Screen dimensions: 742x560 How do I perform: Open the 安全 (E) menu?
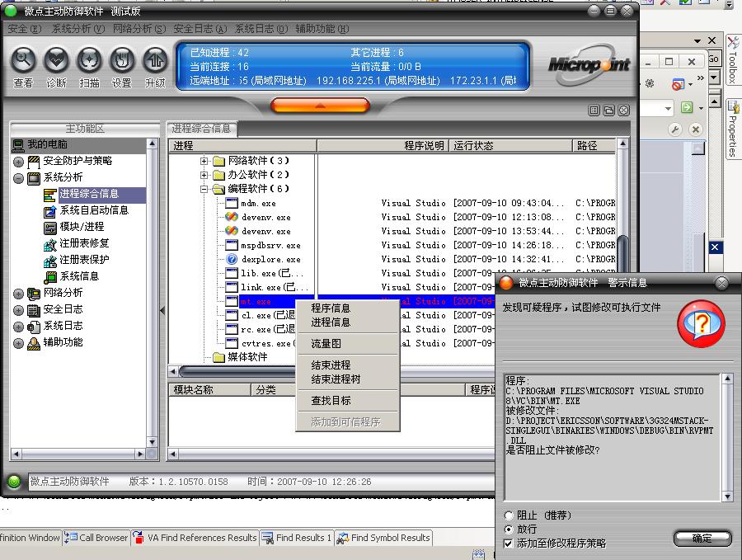pyautogui.click(x=25, y=29)
